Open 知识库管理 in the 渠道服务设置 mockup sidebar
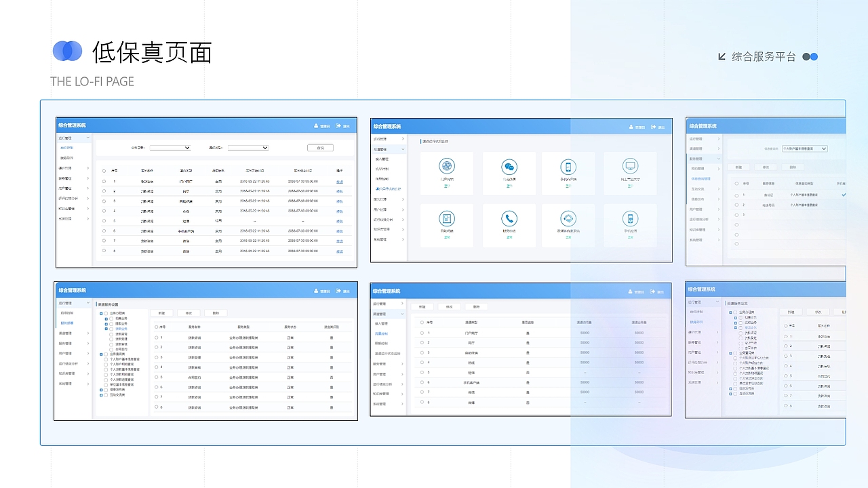This screenshot has width=868, height=488. tap(74, 373)
